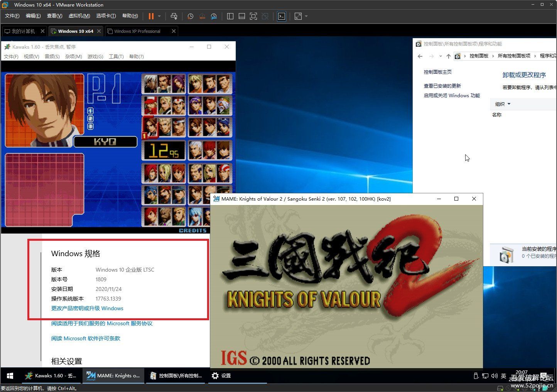The width and height of the screenshot is (557, 392).
Task: Open the VMware 帮助(H) menu
Action: (130, 16)
